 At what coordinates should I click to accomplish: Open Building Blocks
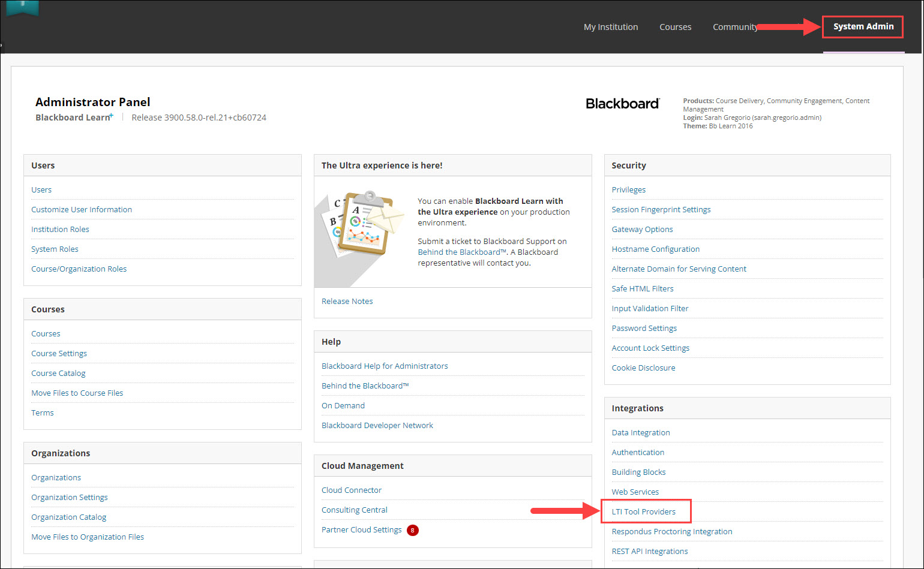coord(638,472)
